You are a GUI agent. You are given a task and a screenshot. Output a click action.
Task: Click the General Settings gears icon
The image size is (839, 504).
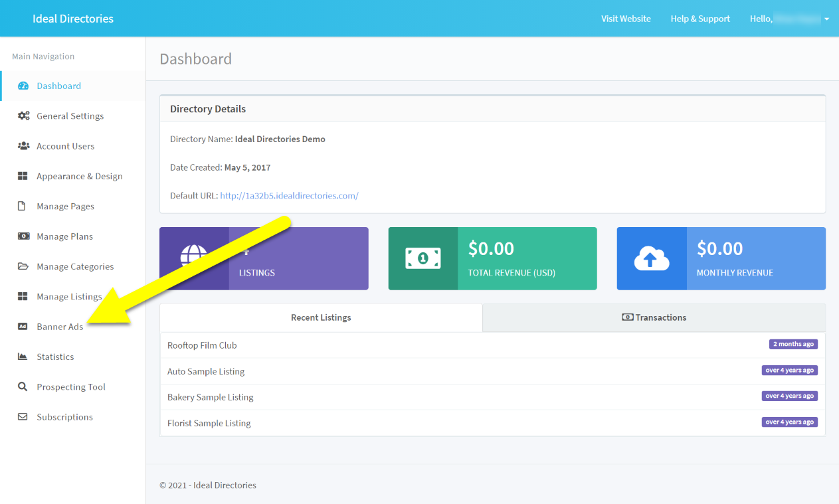23,116
